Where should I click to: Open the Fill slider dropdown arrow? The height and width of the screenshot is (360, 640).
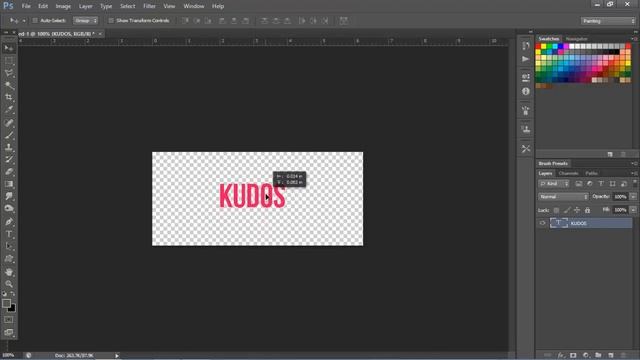click(633, 210)
